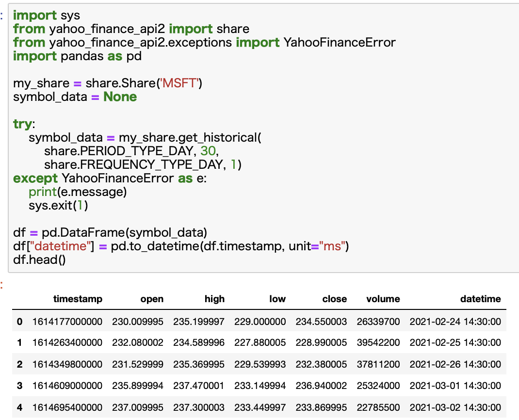This screenshot has height=420, width=519.
Task: Click the df.head() call
Action: tap(39, 259)
